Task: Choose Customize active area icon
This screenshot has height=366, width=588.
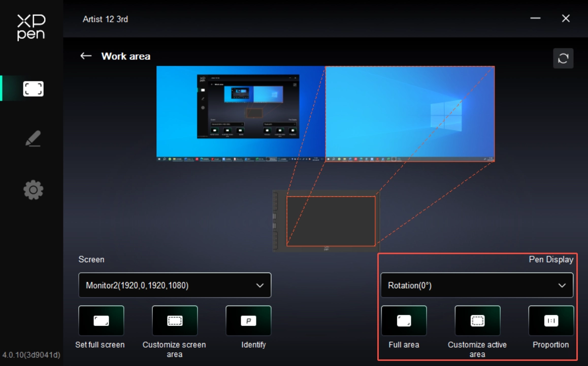Action: [477, 321]
